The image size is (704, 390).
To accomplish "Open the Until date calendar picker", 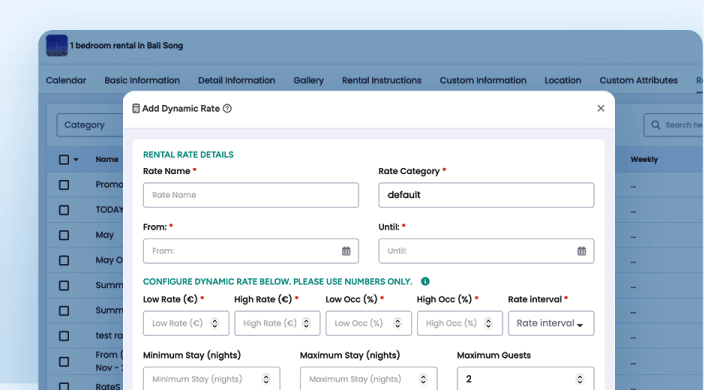I will click(x=581, y=251).
